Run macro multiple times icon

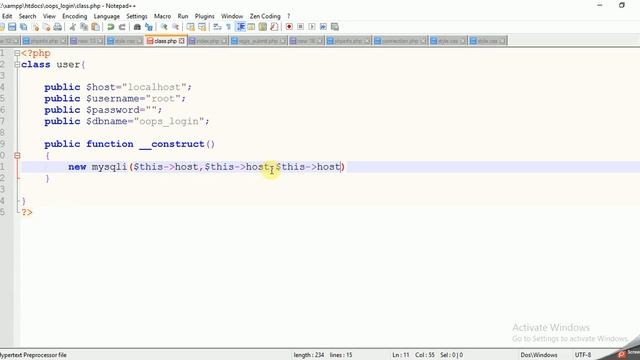[x=323, y=27]
